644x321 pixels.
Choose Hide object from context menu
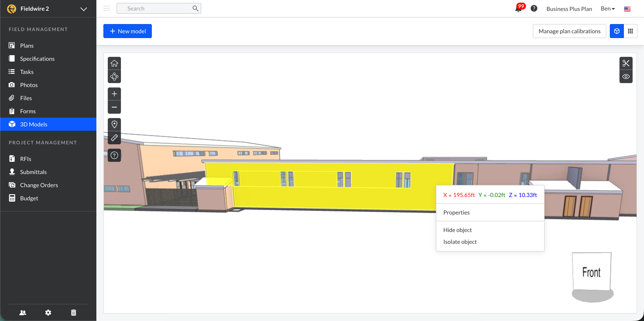tap(457, 230)
